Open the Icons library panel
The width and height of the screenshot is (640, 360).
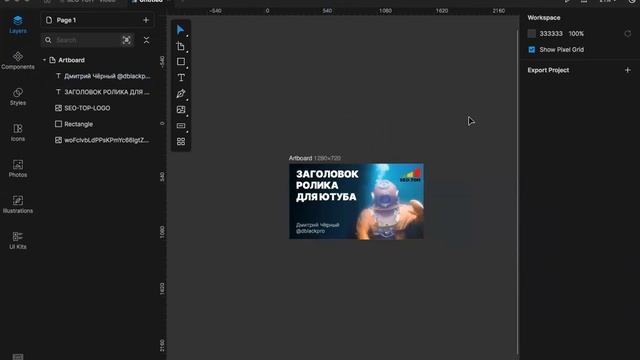click(x=18, y=132)
